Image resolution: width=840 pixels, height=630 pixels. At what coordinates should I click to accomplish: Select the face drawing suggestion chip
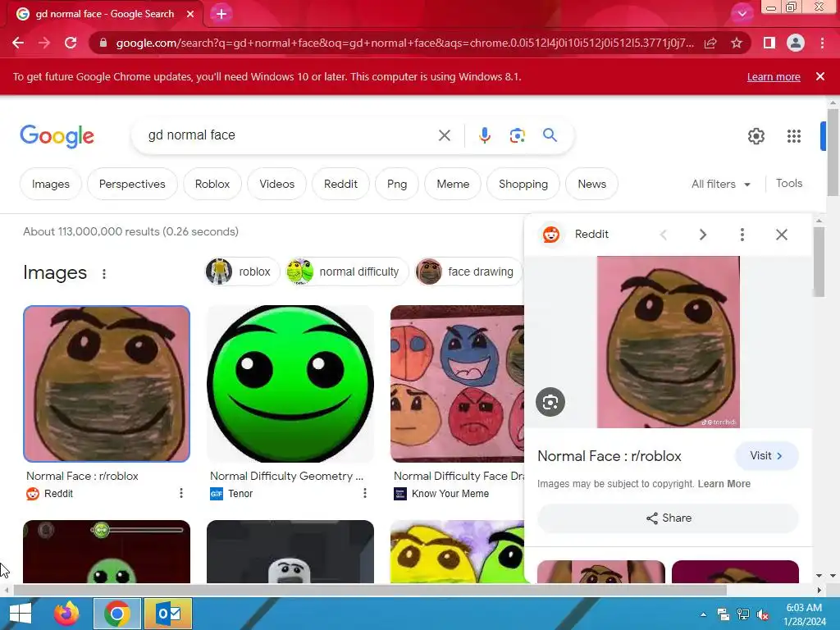[x=468, y=272]
